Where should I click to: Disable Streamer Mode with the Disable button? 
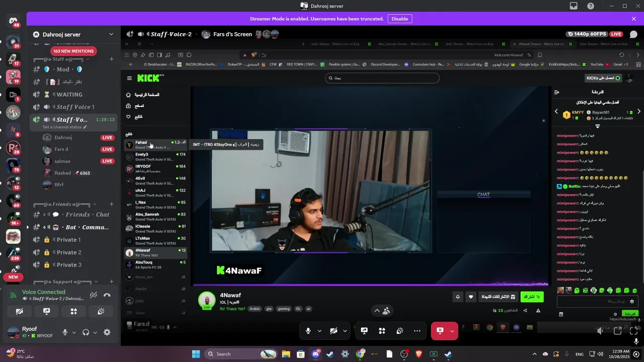(400, 19)
